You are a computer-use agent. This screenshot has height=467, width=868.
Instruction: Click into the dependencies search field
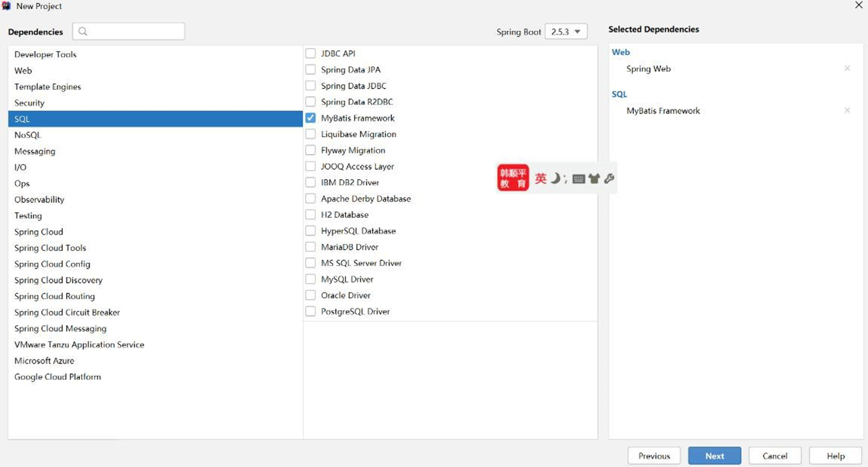coord(134,32)
